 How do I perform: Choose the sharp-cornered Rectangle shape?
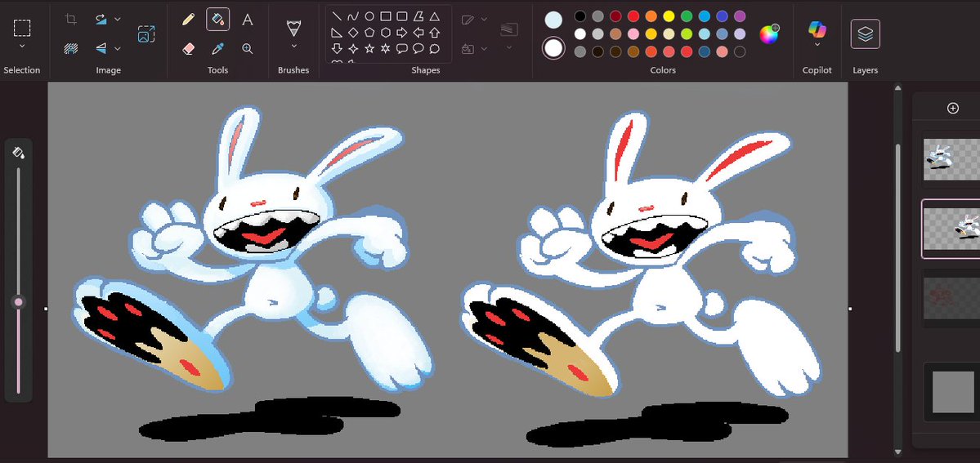click(386, 16)
